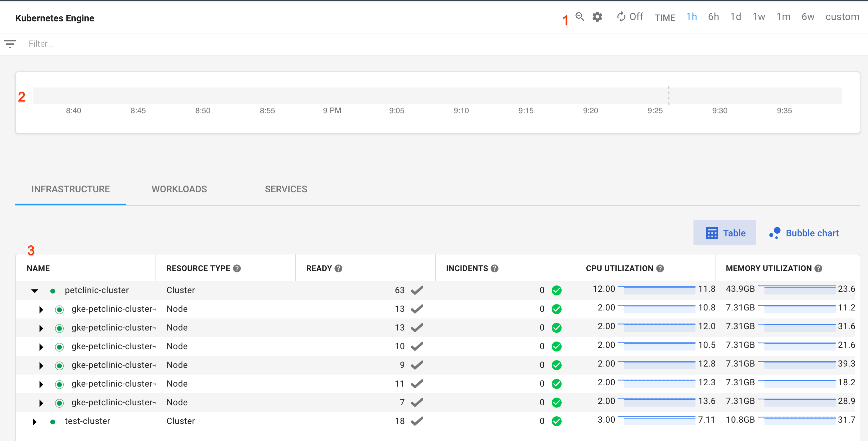The height and width of the screenshot is (441, 868).
Task: Select the 6h time range
Action: click(x=713, y=16)
